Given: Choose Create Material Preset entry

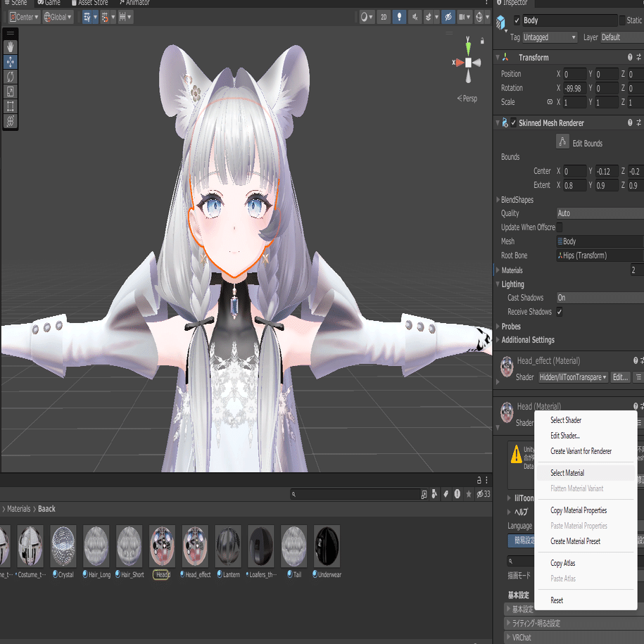Looking at the screenshot, I should (x=575, y=541).
